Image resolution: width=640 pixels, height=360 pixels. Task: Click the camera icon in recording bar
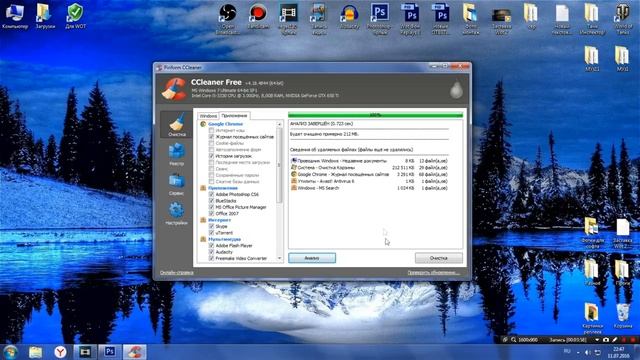point(606,340)
